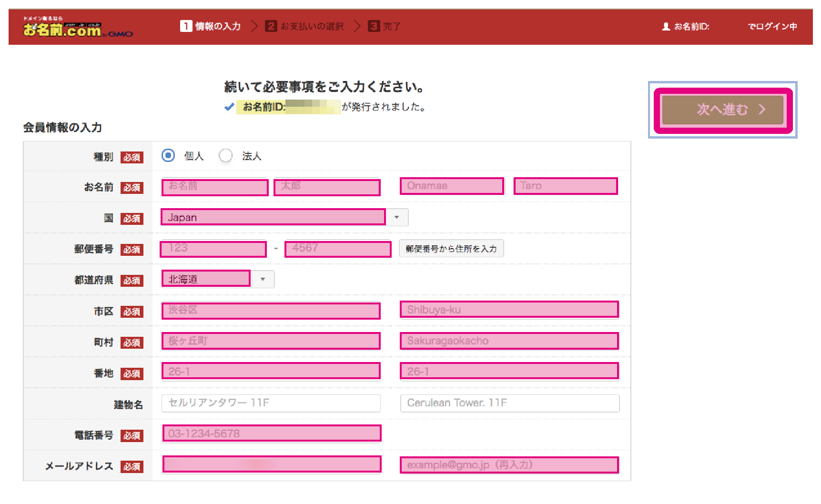Focus the phone number field 03-1234-5678
Image resolution: width=821 pixels, height=504 pixels.
pyautogui.click(x=272, y=433)
